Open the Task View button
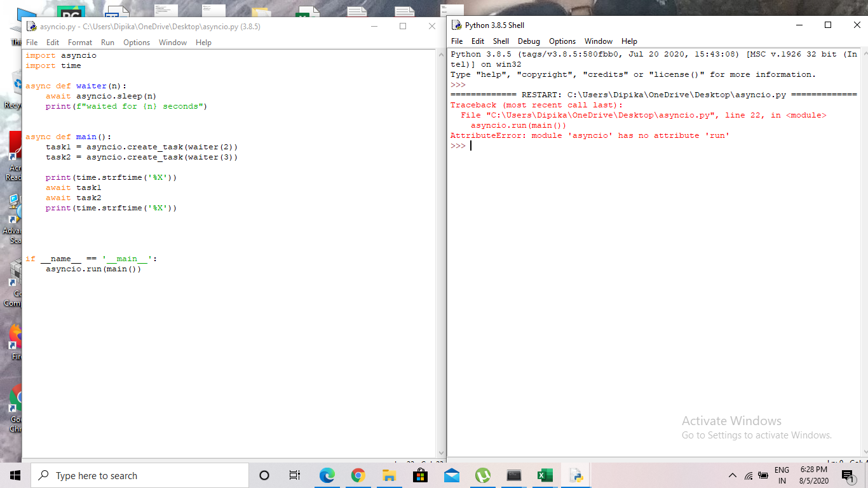Viewport: 868px width, 488px height. coord(295,475)
